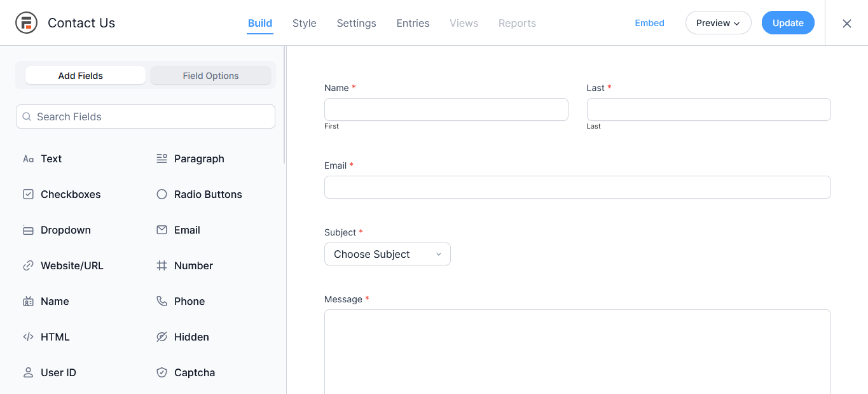The width and height of the screenshot is (868, 394).
Task: Insert a Hidden field
Action: 191,337
